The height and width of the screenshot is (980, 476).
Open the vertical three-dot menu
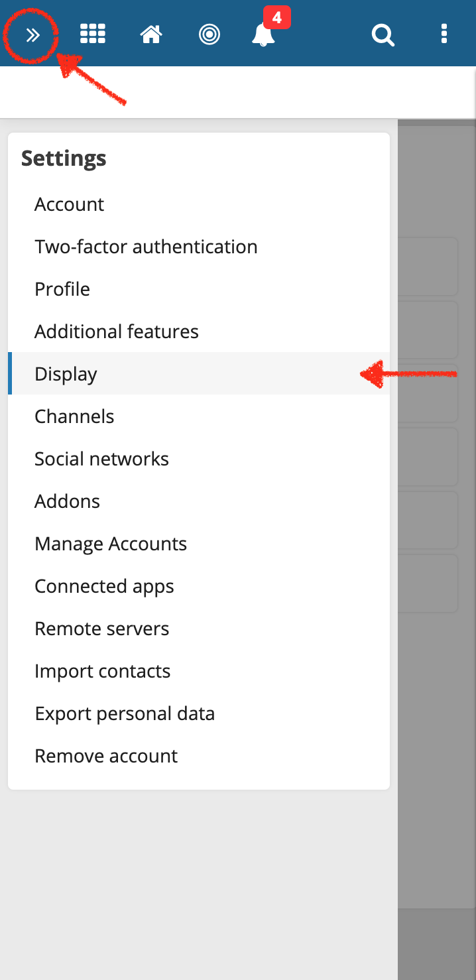(x=444, y=34)
